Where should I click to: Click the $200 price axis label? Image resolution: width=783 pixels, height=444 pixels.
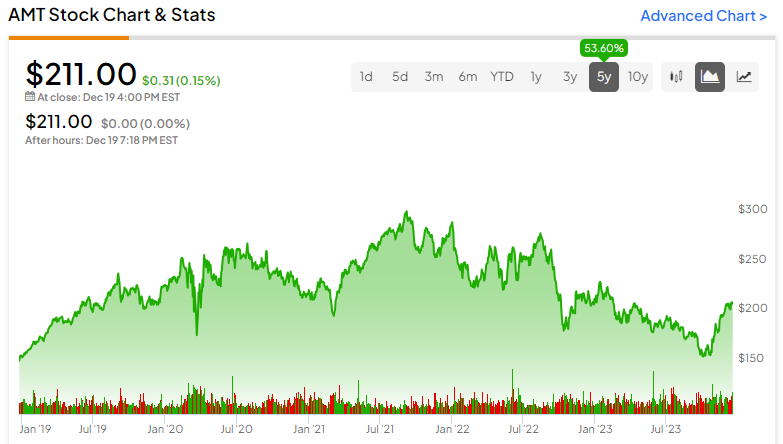753,308
